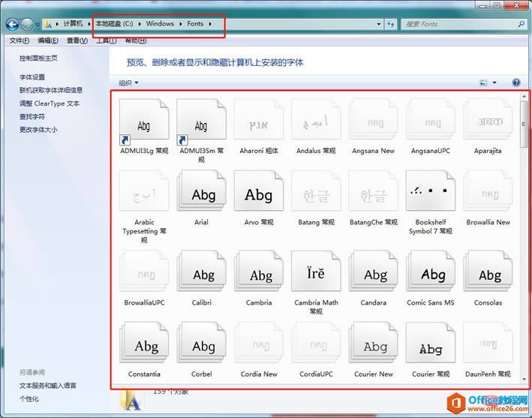
Task: Open 联机获取字体详细信息 link
Action: 51,90
